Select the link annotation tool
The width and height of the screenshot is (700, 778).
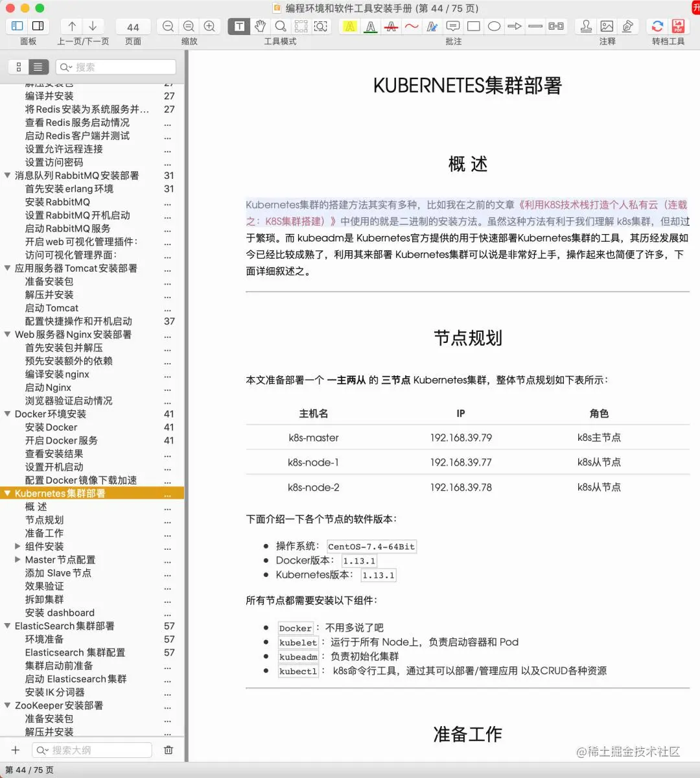[556, 26]
